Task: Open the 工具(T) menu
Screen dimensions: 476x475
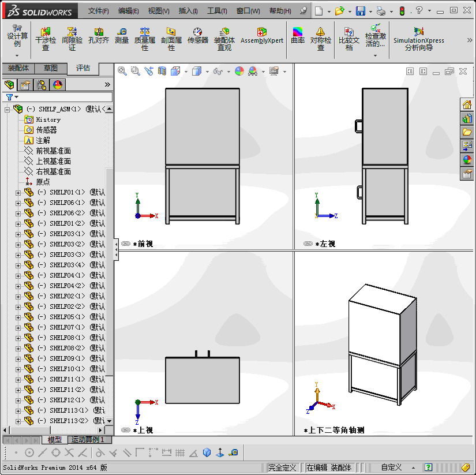Action: click(x=217, y=11)
